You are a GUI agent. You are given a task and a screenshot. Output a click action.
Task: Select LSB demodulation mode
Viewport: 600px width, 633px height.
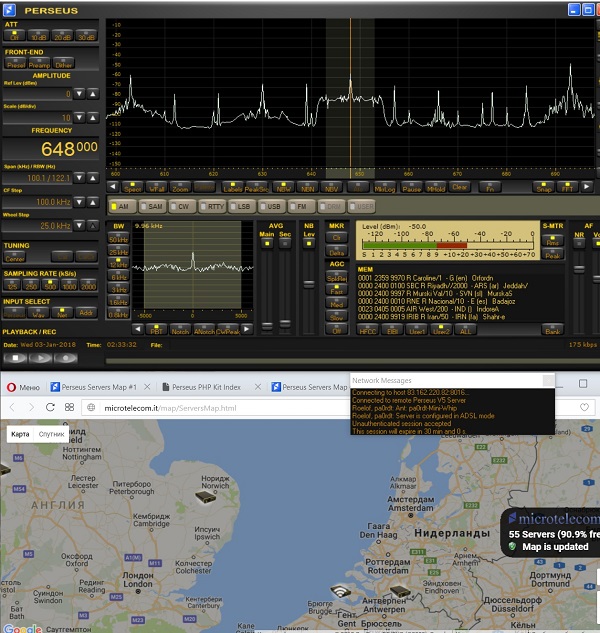tap(241, 206)
